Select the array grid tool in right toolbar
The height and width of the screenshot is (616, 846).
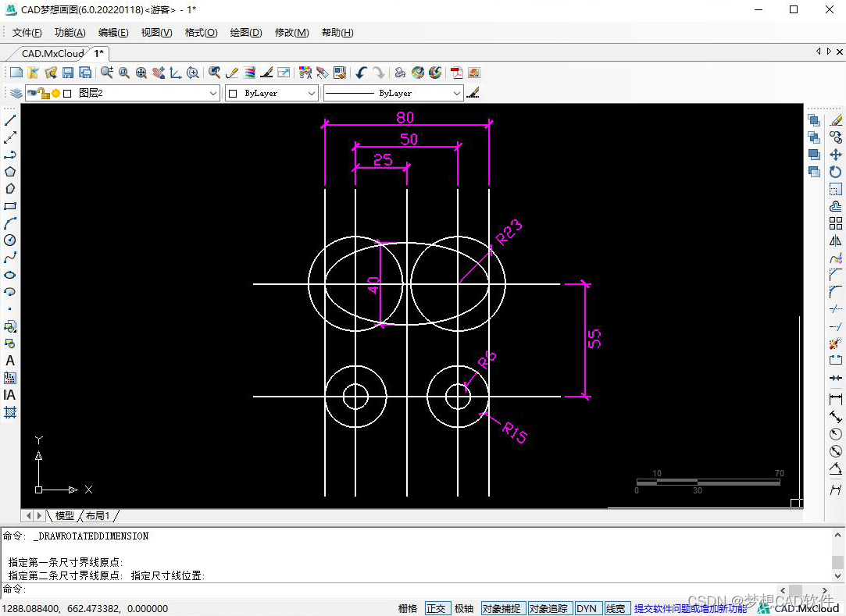[835, 223]
